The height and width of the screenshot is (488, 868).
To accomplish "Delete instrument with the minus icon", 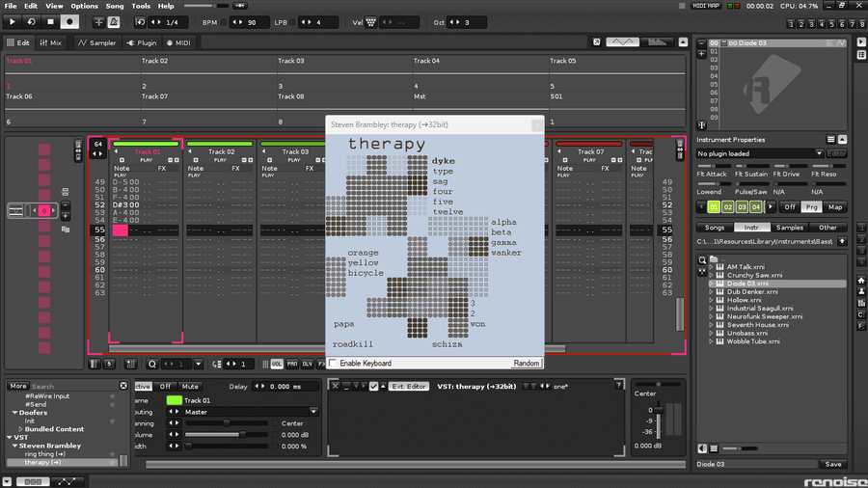I will [701, 43].
